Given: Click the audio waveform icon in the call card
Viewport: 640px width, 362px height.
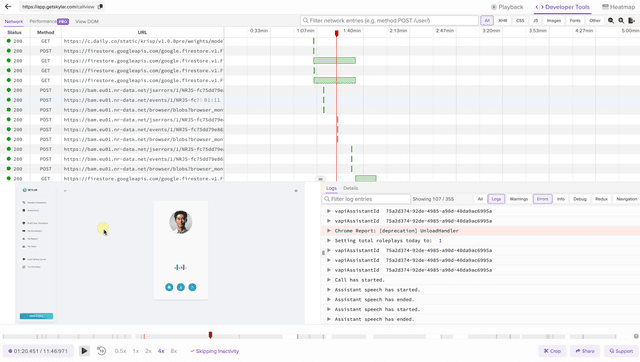Looking at the screenshot, I should (180, 267).
